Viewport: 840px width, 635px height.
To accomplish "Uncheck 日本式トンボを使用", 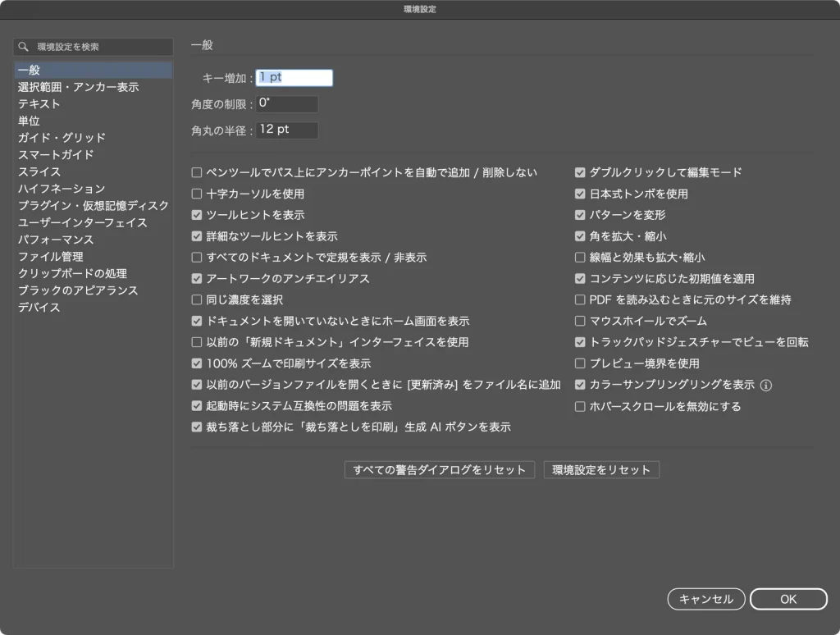I will coord(580,194).
